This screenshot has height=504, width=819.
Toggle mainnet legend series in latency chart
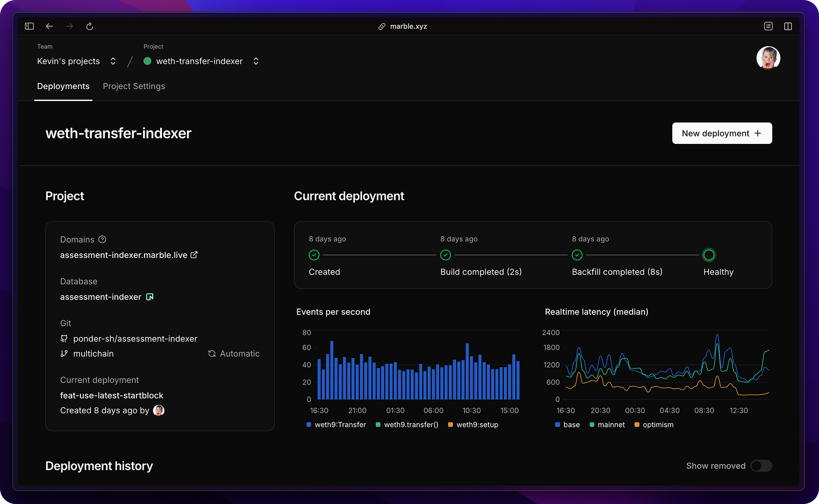click(x=607, y=425)
